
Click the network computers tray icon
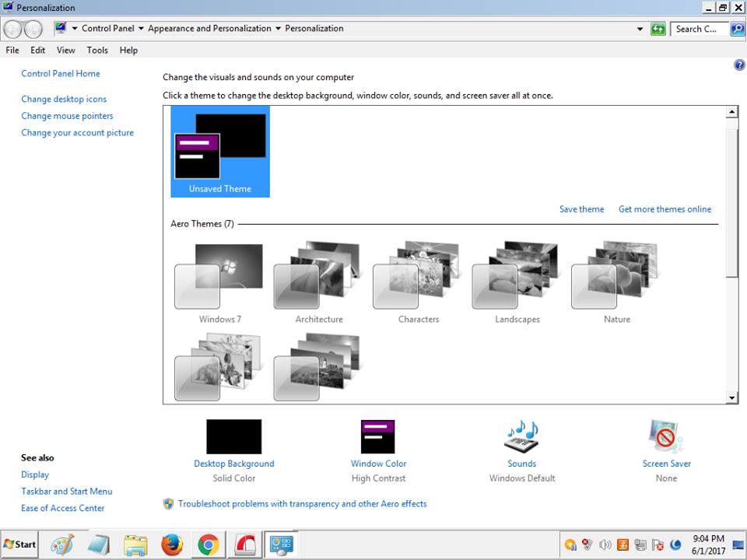(640, 544)
